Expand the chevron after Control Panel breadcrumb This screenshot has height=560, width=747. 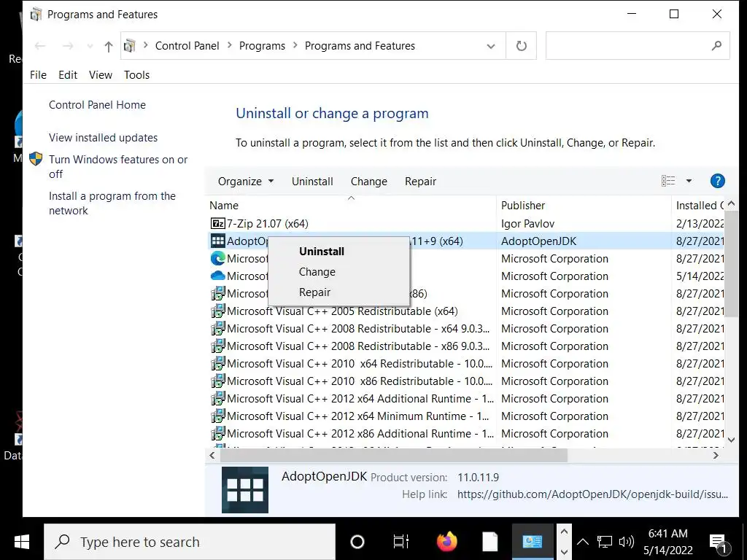230,45
